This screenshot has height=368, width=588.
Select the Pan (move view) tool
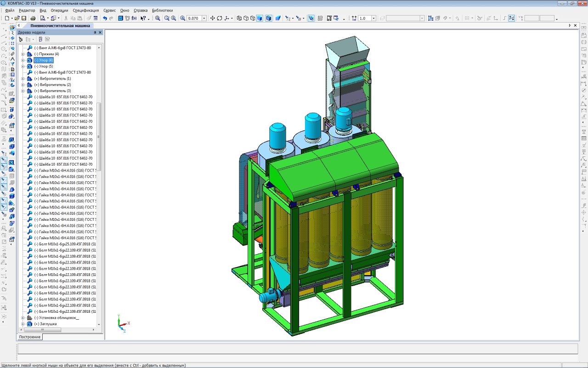coord(212,18)
